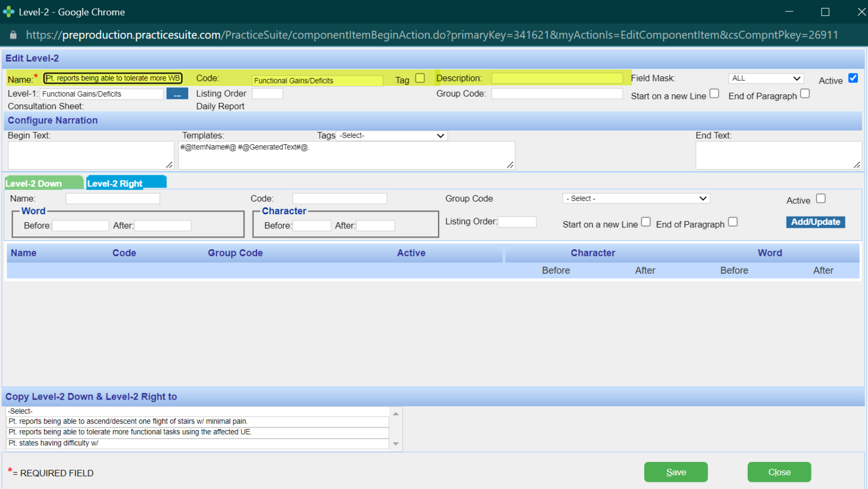This screenshot has height=489, width=868.
Task: Enable Active checkbox in the Level-2 Right section
Action: click(820, 198)
